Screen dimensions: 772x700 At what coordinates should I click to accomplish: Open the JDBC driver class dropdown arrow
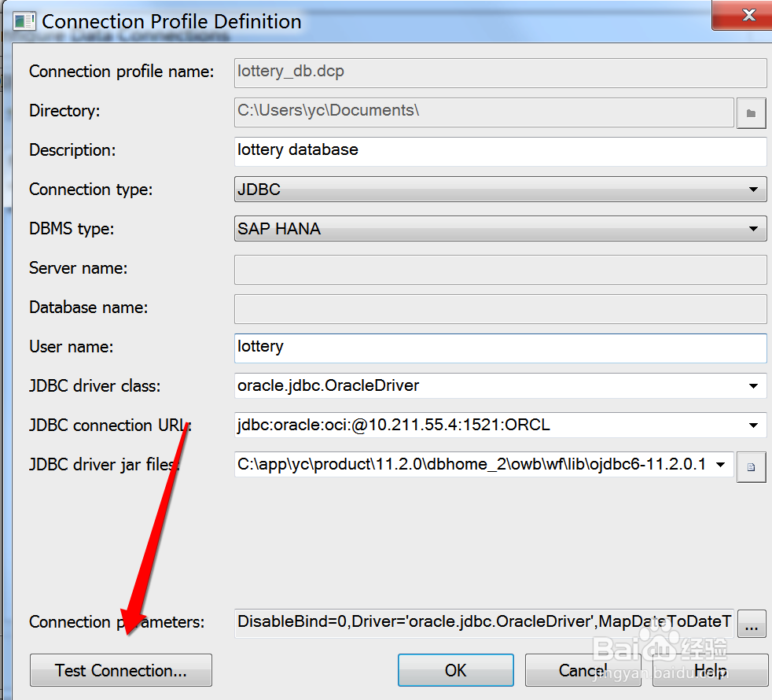[x=753, y=385]
